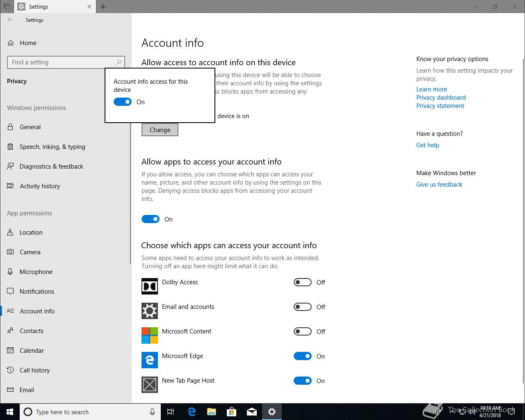Screen dimensions: 525x420
Task: Turn off account info access for this device
Action: tap(123, 102)
